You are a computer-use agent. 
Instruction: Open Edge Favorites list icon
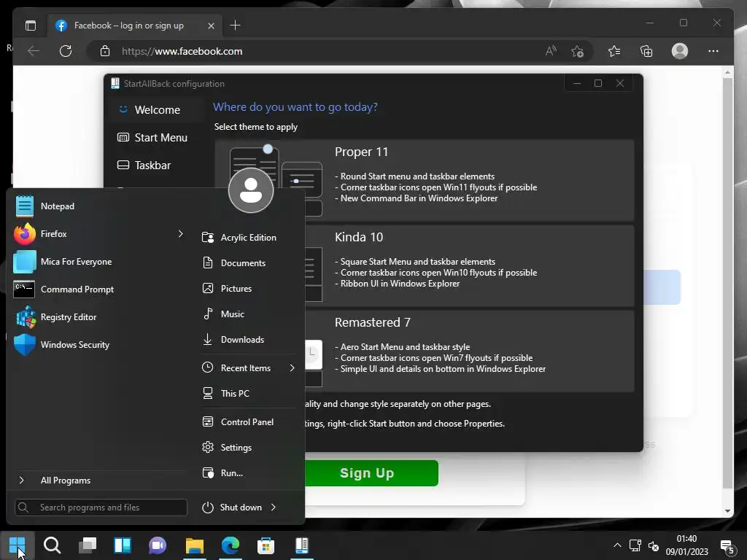point(614,51)
